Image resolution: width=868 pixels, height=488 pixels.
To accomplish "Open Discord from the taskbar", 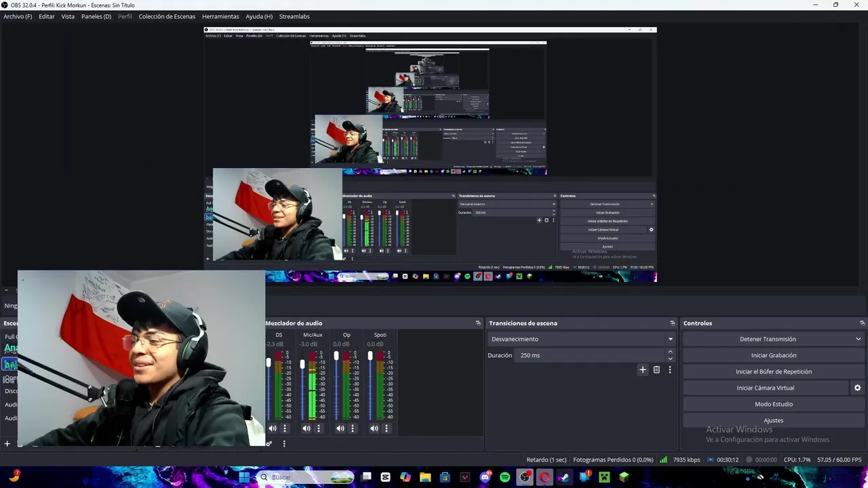I will coord(485,477).
